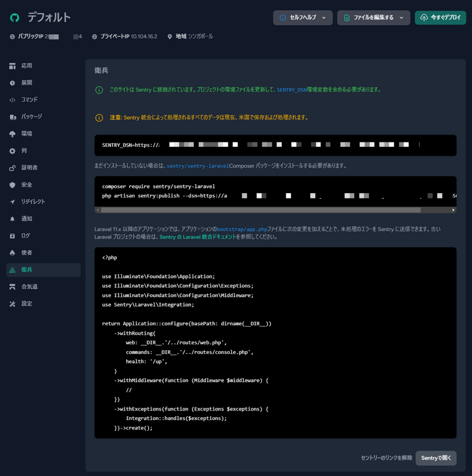
Task: Click the right arrow of the code scrollbar
Action: point(453,210)
